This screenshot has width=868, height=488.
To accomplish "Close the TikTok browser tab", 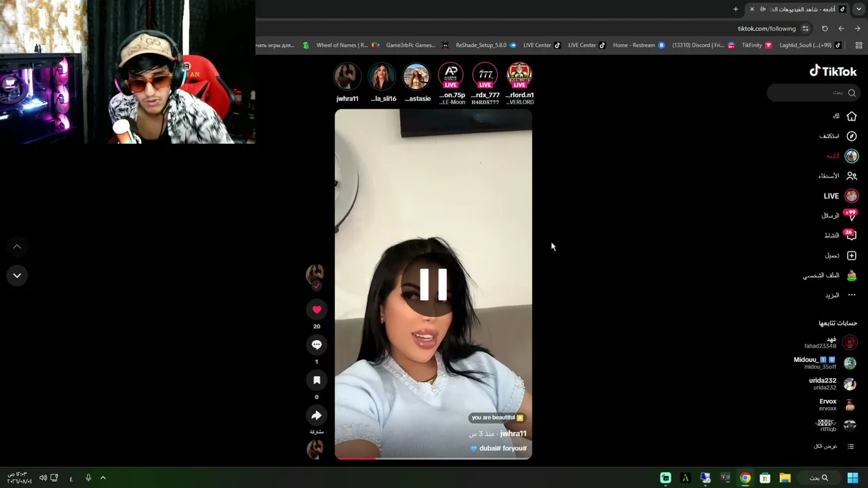I will 751,9.
